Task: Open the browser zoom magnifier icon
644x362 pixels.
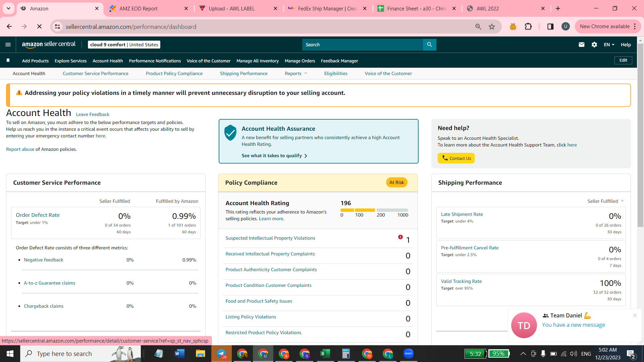Action: [x=478, y=26]
